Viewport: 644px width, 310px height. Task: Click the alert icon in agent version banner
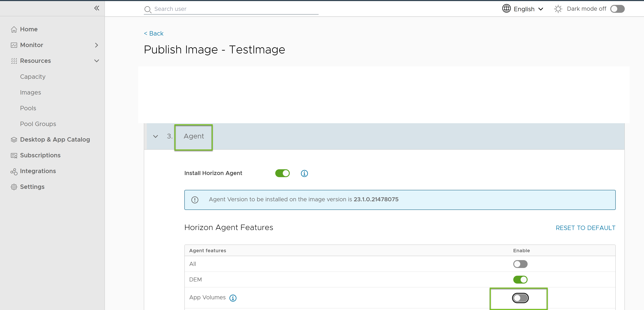tap(195, 200)
